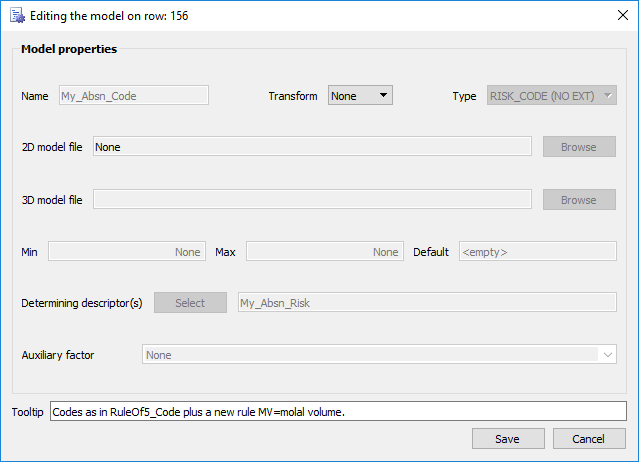Viewport: 639px width, 462px height.
Task: Cancel editing the model
Action: (x=589, y=438)
